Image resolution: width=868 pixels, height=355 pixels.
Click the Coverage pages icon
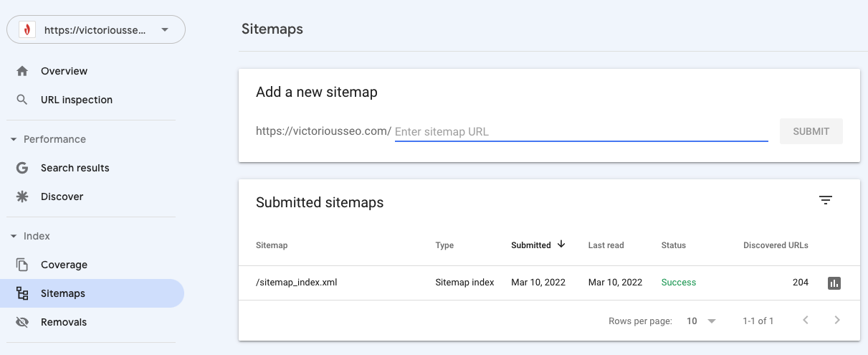[x=22, y=265]
